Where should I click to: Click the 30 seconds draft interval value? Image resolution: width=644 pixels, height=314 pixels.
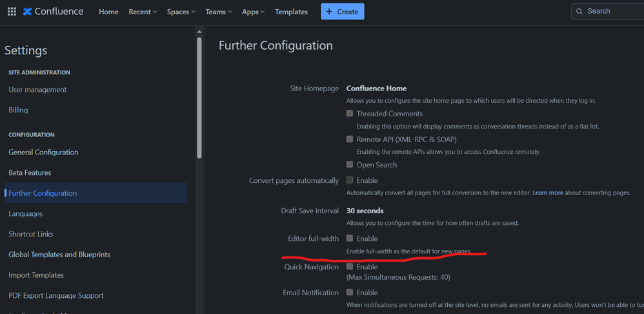pyautogui.click(x=365, y=211)
